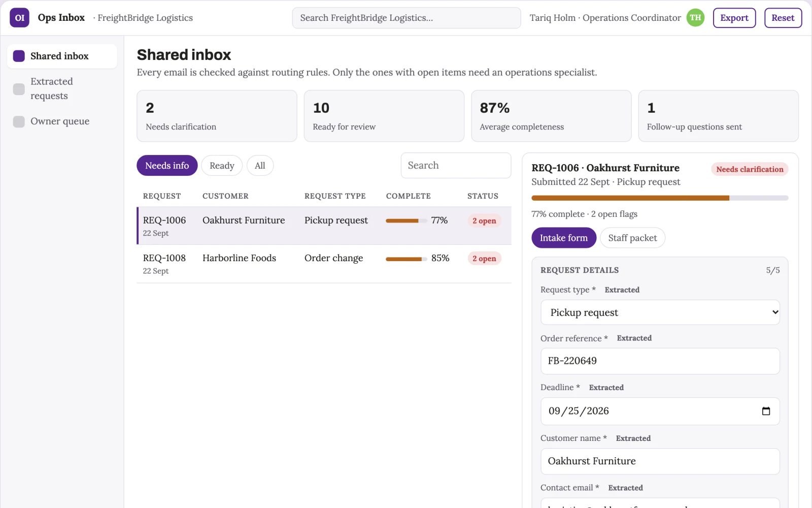Viewport: 812px width, 508px height.
Task: Select the Ready filter tab
Action: pyautogui.click(x=222, y=166)
